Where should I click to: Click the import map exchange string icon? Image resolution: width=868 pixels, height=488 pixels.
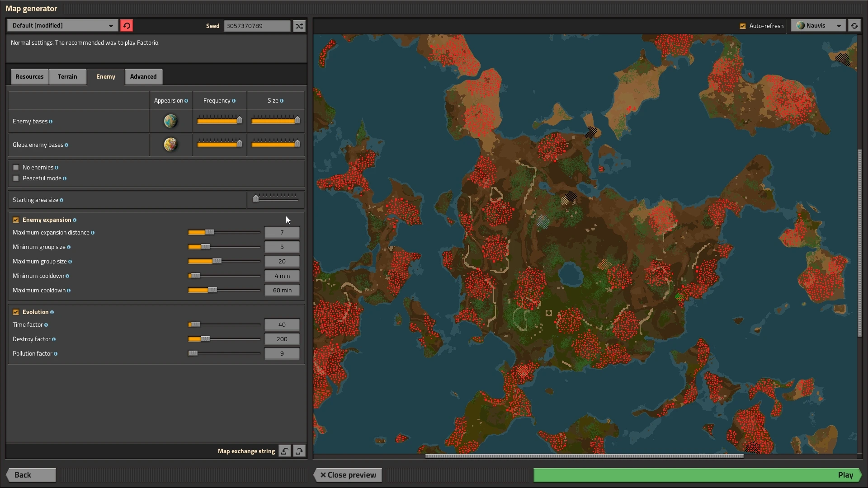[x=285, y=451]
